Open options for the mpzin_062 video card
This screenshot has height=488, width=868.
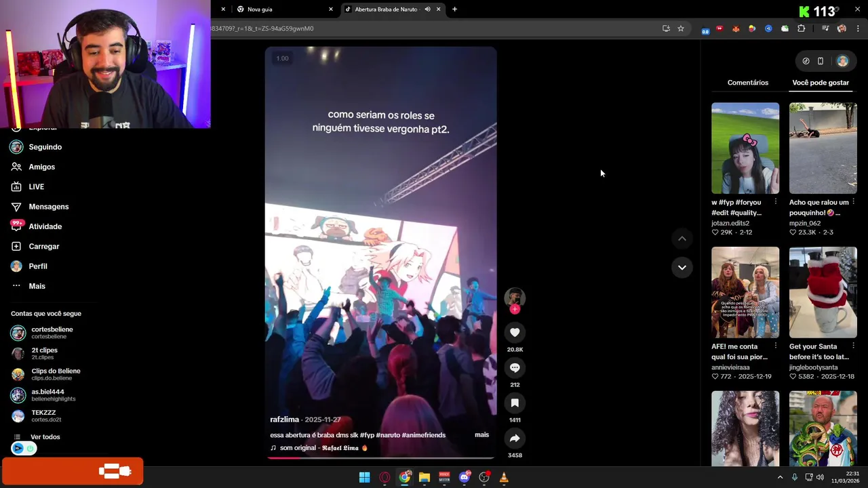[x=853, y=202]
